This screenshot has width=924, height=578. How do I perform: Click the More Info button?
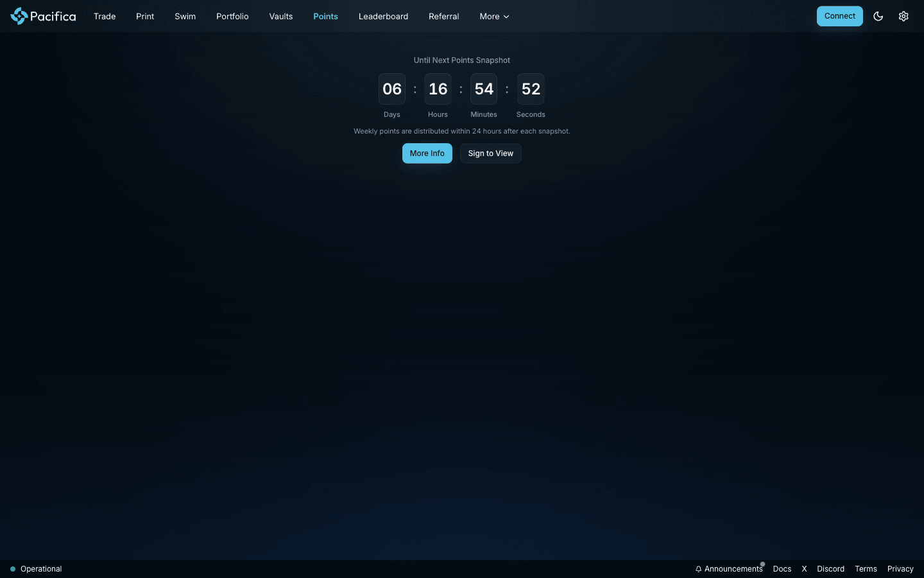click(x=427, y=153)
